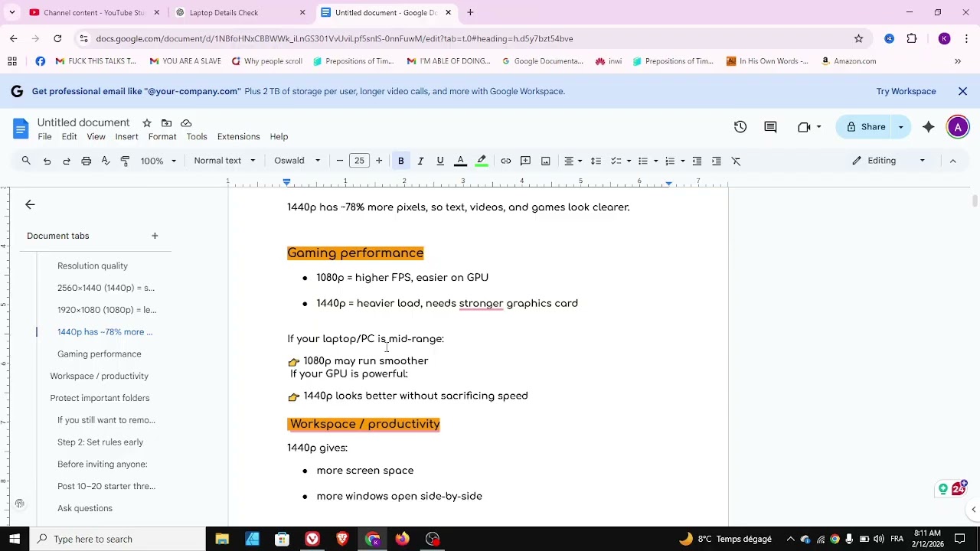Move document using folder icon

click(x=166, y=122)
